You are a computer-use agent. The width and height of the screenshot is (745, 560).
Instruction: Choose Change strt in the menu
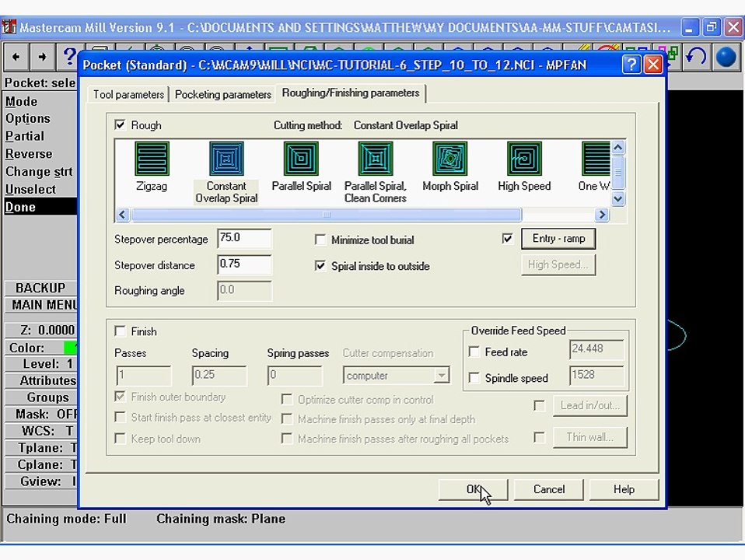(39, 172)
